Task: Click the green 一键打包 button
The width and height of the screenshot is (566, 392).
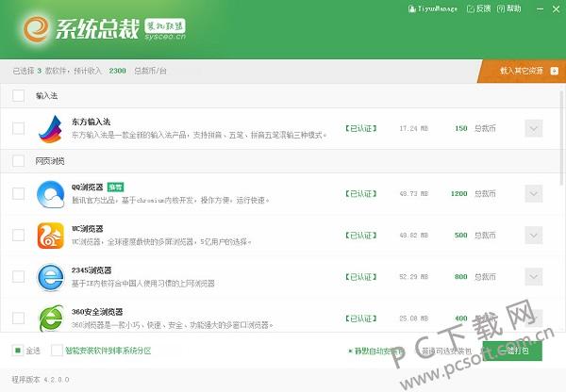Action: [x=512, y=351]
